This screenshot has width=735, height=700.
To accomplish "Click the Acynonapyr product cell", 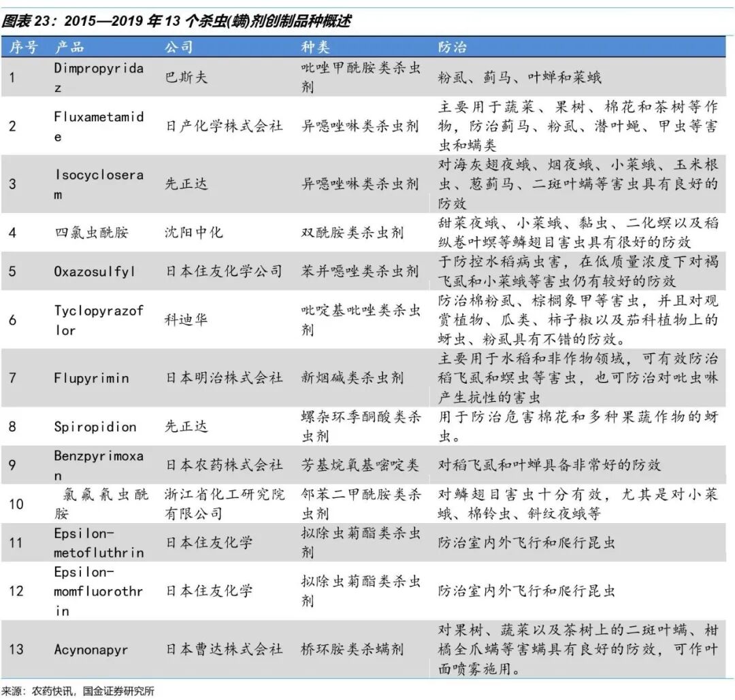I will (91, 650).
